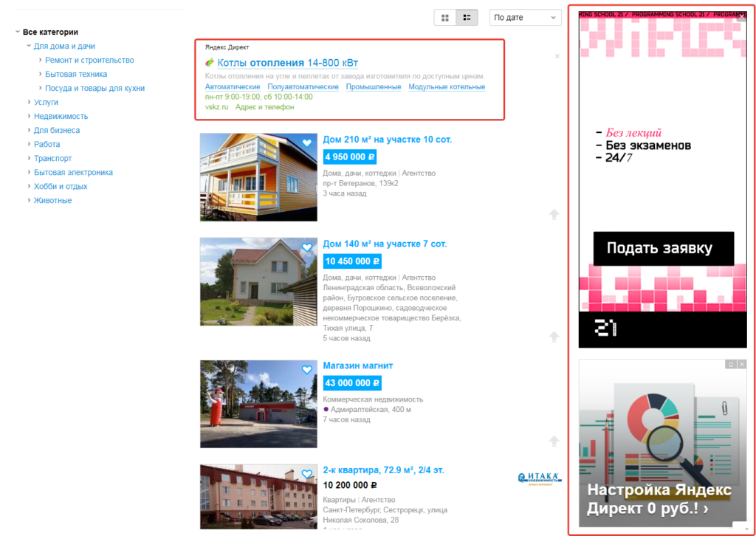This screenshot has width=756, height=536.
Task: Expand the 'Хобби и отдых' category arrow
Action: click(30, 185)
